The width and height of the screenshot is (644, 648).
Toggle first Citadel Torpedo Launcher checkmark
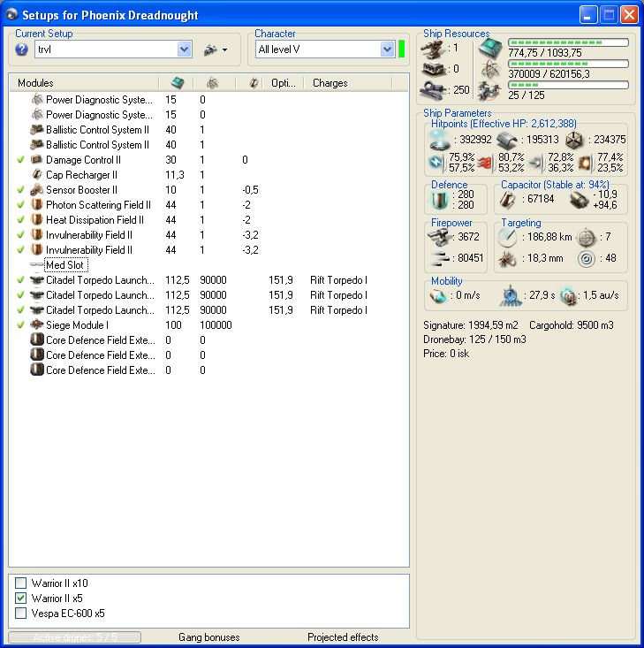tap(20, 279)
